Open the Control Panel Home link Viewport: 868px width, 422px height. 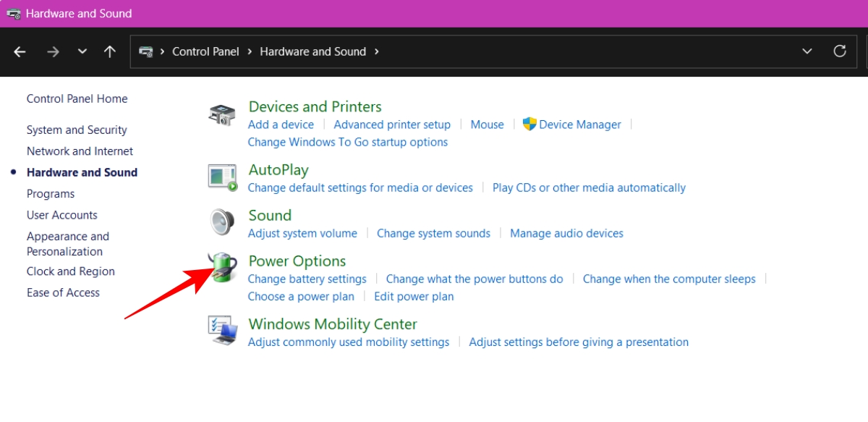pos(77,99)
